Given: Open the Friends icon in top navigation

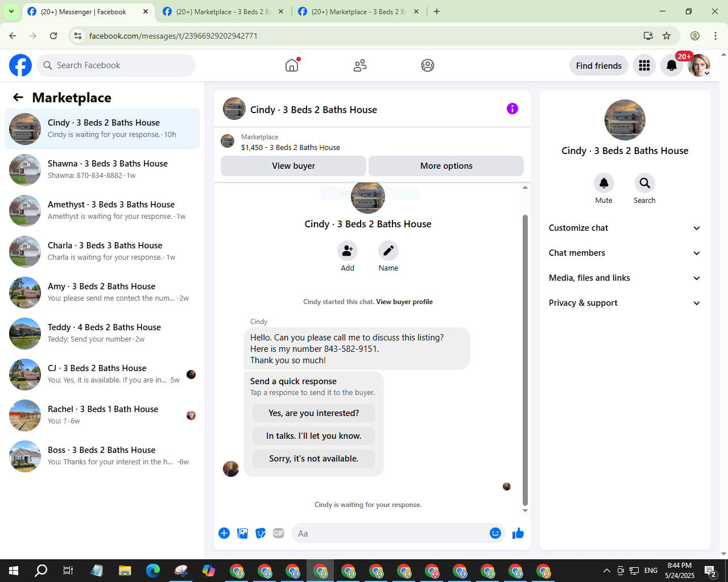Looking at the screenshot, I should [360, 65].
